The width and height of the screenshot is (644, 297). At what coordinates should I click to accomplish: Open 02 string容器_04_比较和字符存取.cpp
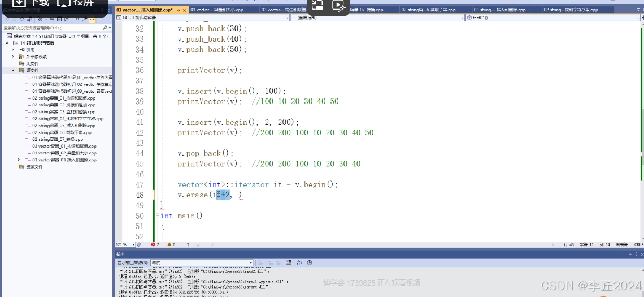68,118
